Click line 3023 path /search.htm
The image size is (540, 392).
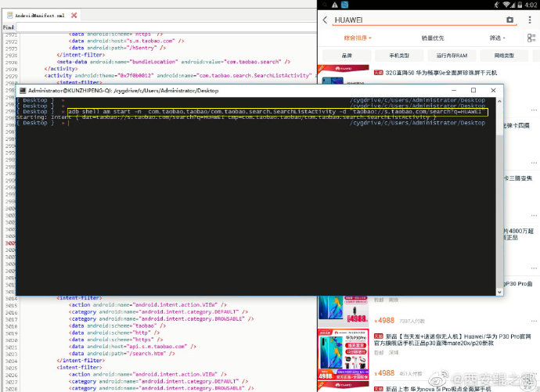122,354
